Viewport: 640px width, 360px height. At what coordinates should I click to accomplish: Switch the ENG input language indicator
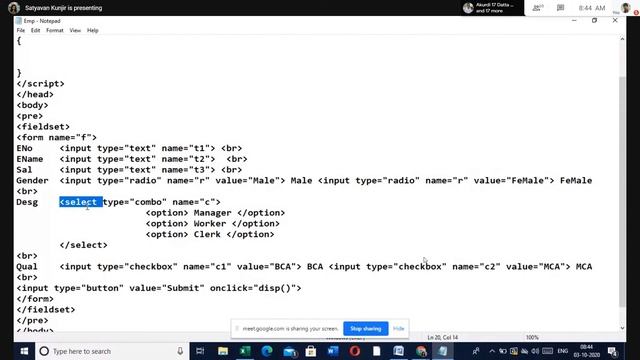pos(562,351)
